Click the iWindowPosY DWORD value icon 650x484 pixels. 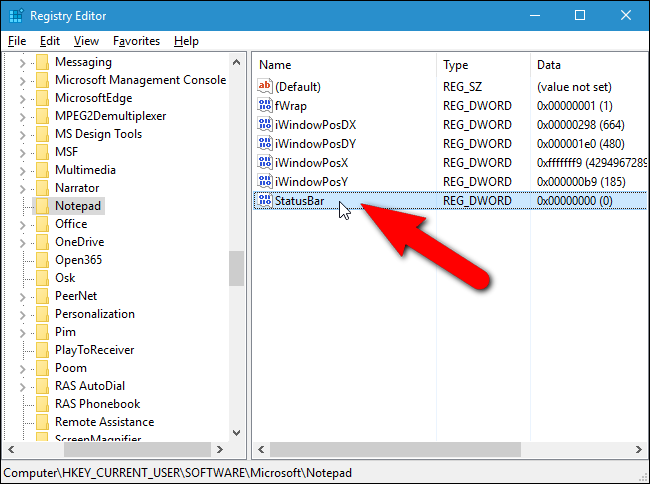tap(264, 182)
